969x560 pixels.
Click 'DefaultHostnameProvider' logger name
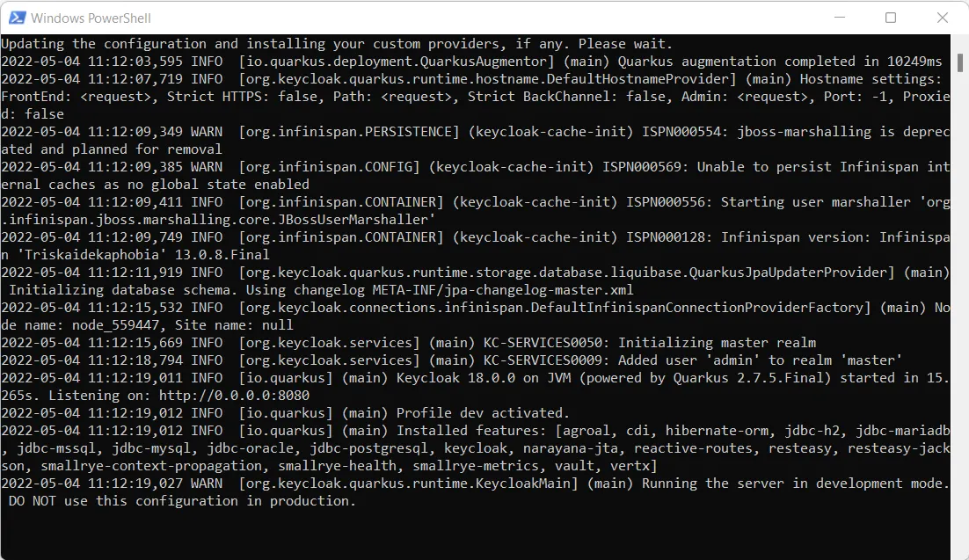pos(637,79)
